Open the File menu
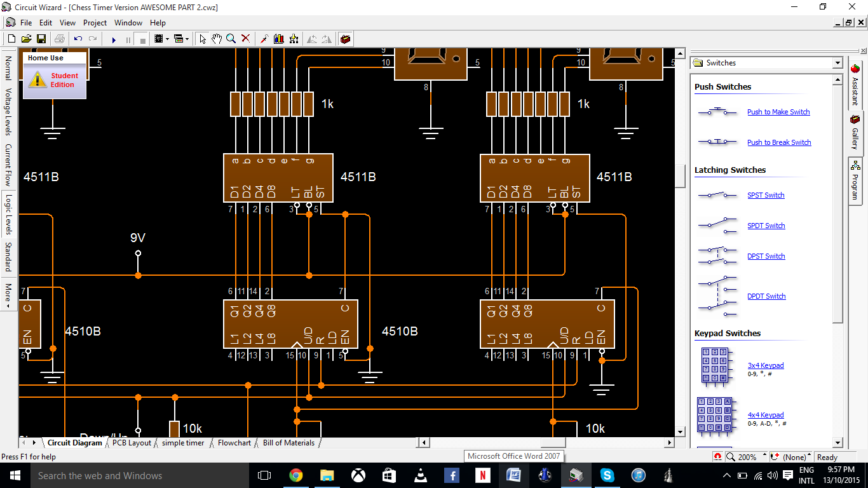868x488 pixels. pos(26,23)
